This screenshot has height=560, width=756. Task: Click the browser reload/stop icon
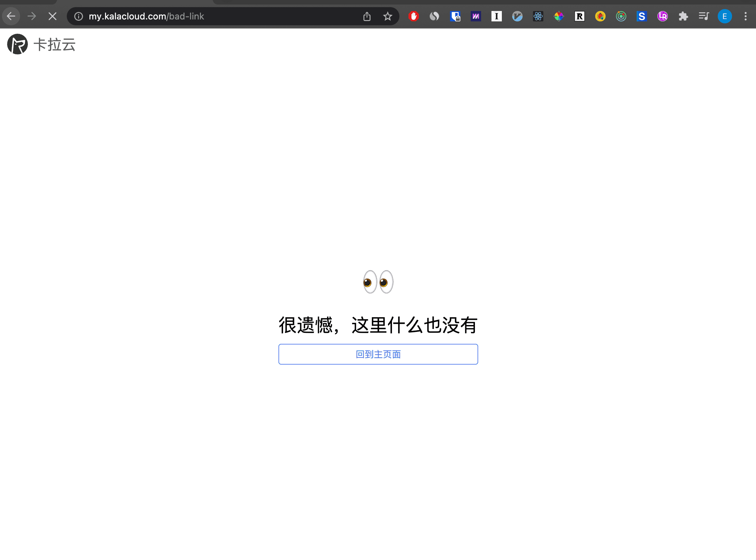coord(52,16)
